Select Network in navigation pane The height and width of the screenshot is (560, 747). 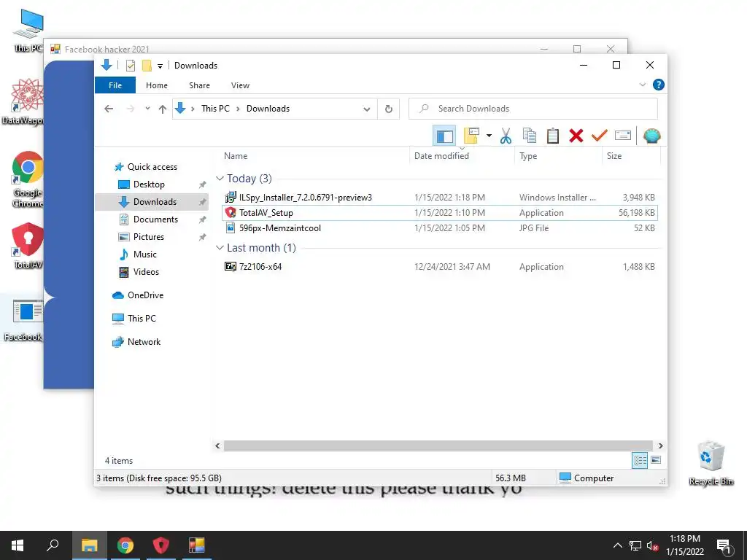[x=144, y=342]
